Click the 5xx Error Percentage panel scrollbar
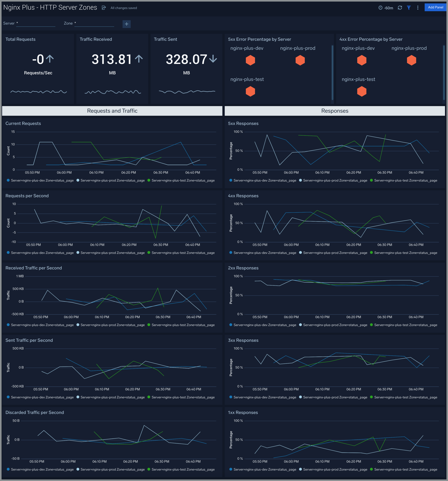Screen dimensions: 448x481 click(332, 73)
